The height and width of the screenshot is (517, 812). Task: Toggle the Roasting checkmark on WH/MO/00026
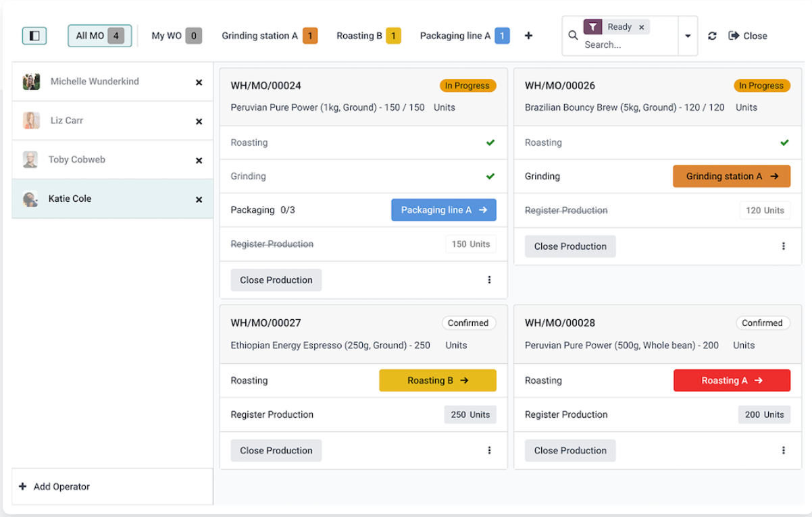[x=784, y=142]
